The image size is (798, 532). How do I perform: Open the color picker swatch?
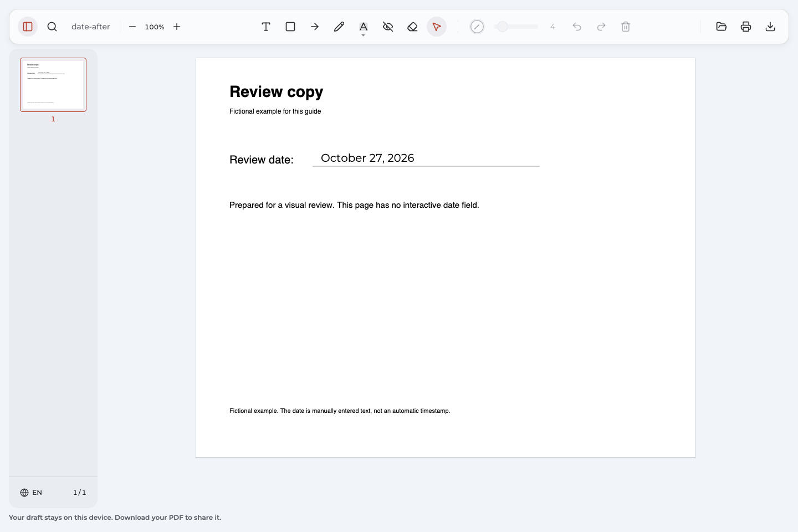point(477,27)
